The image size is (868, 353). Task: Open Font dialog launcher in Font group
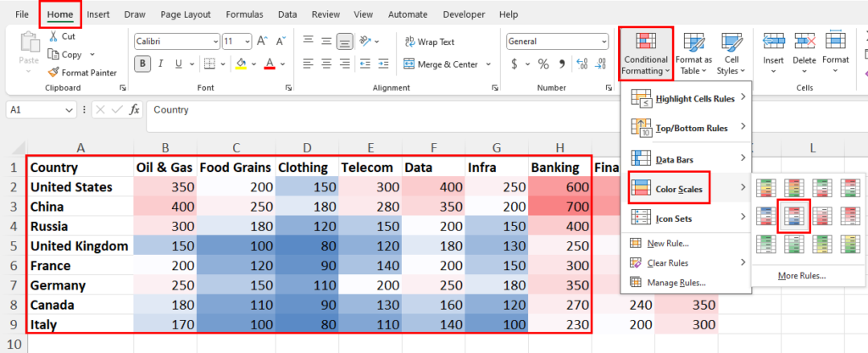coord(289,88)
